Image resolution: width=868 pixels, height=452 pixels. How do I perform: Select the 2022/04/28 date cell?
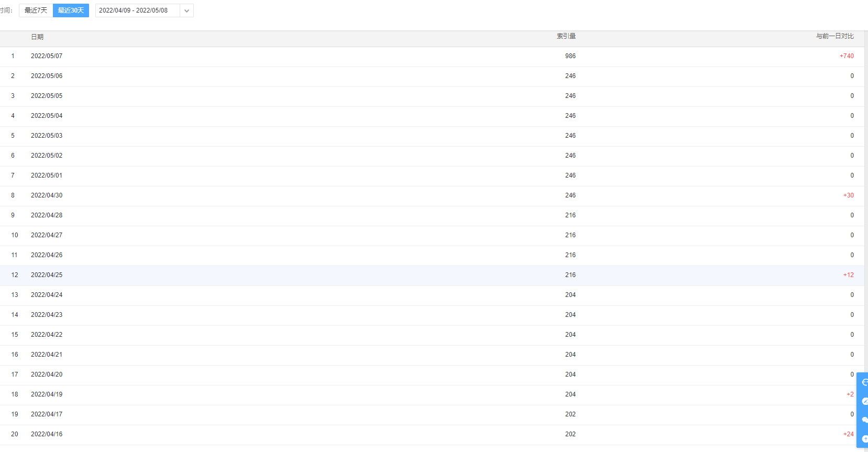click(x=47, y=215)
